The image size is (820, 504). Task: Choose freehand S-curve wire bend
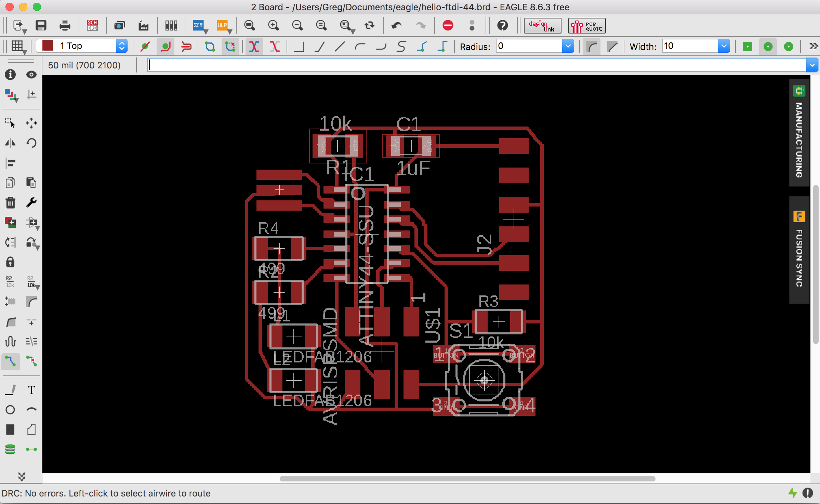tap(401, 46)
